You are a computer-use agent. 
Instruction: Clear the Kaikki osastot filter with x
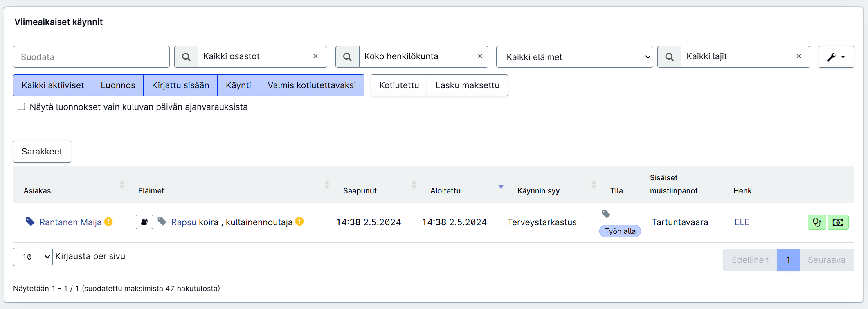[315, 56]
